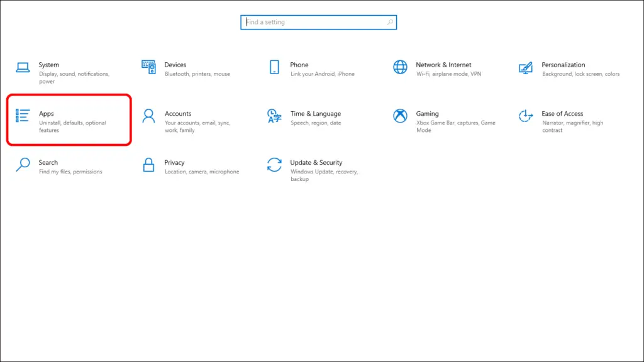Click 'Uninstall, defaults, optional features' text
This screenshot has width=644, height=362.
point(72,126)
